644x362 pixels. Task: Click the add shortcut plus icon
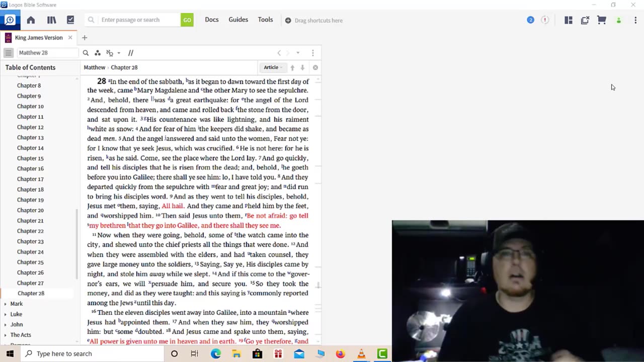coord(288,21)
